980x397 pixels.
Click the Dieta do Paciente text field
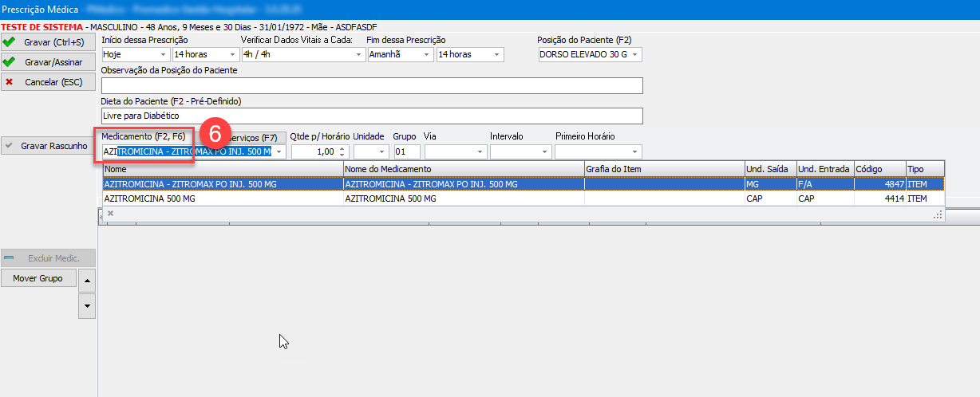pos(372,116)
